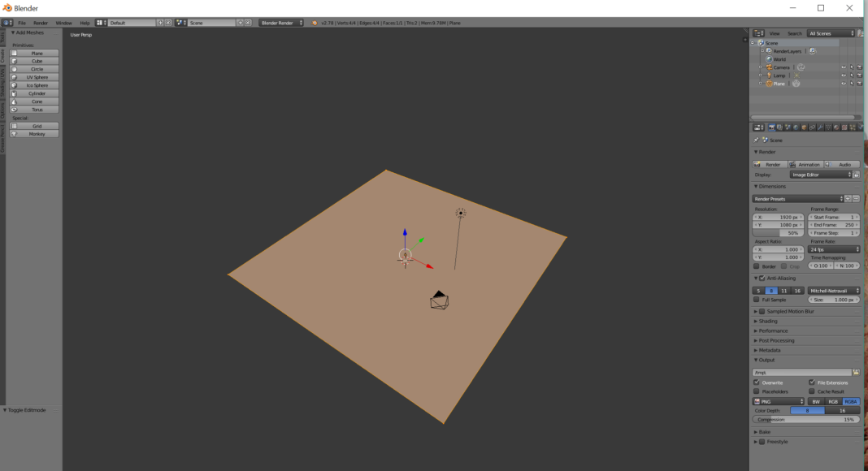Screen dimensions: 868x471
Task: Click the add render preset plus icon
Action: pos(848,199)
